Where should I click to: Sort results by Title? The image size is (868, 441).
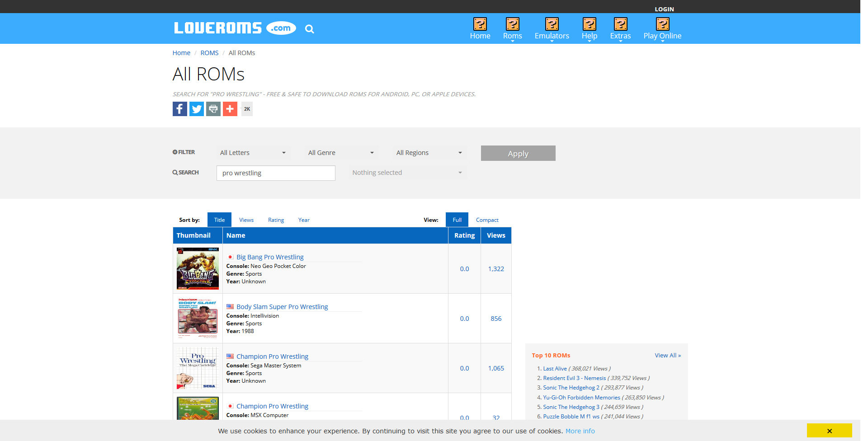[219, 220]
